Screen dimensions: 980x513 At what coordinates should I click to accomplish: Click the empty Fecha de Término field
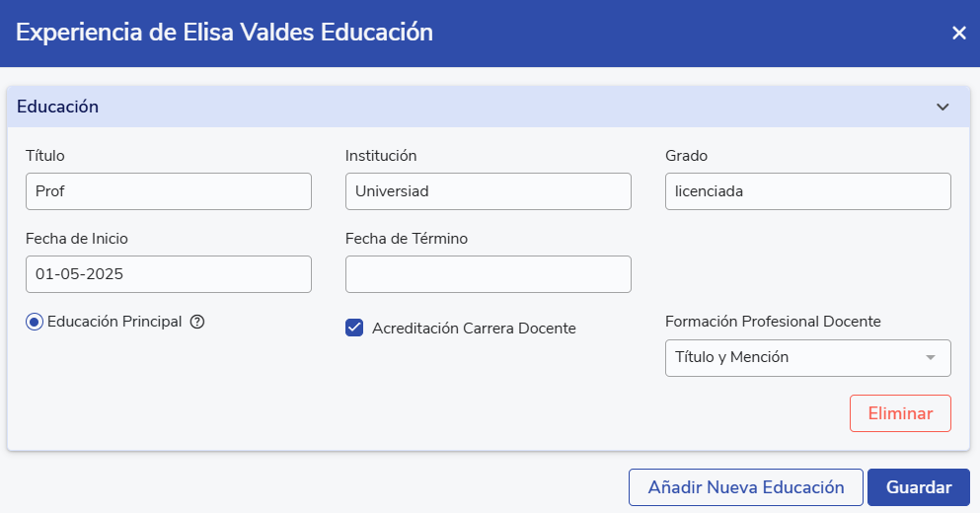tap(488, 274)
